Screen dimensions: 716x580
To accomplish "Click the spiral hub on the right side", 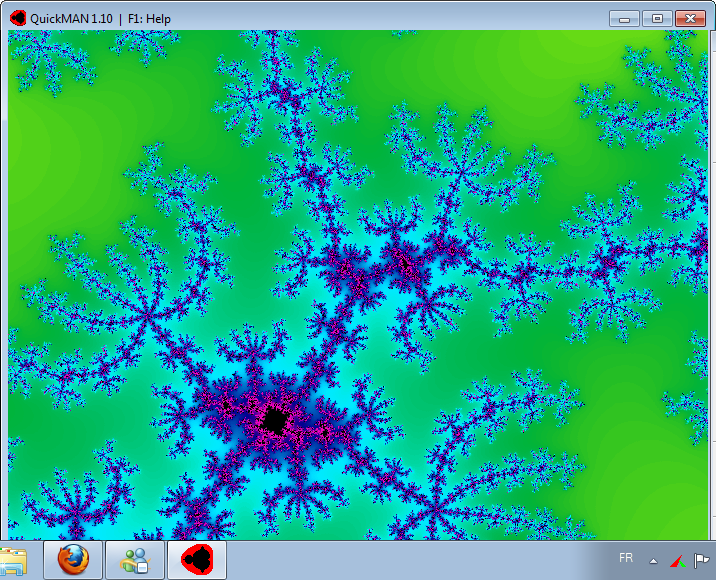I will click(x=608, y=263).
